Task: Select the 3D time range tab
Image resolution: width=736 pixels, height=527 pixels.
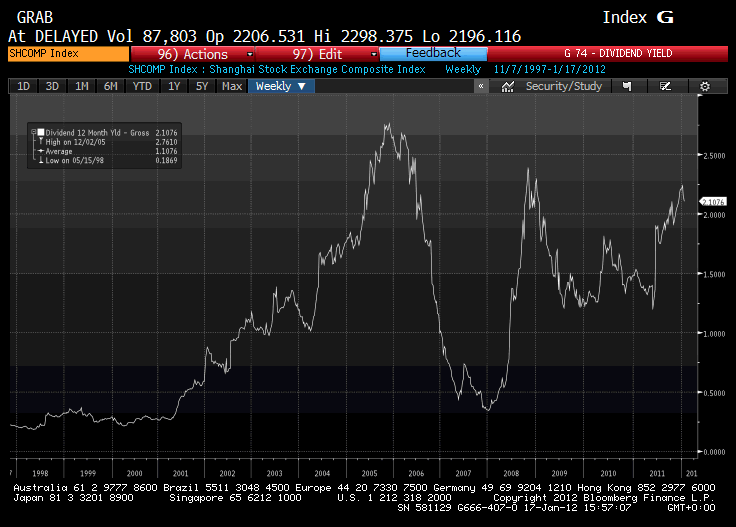Action: 52,86
